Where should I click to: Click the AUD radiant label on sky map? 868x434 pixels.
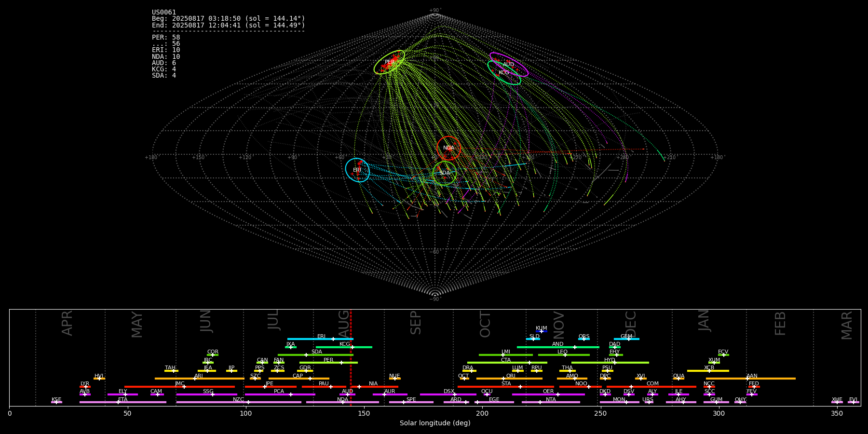coord(508,65)
